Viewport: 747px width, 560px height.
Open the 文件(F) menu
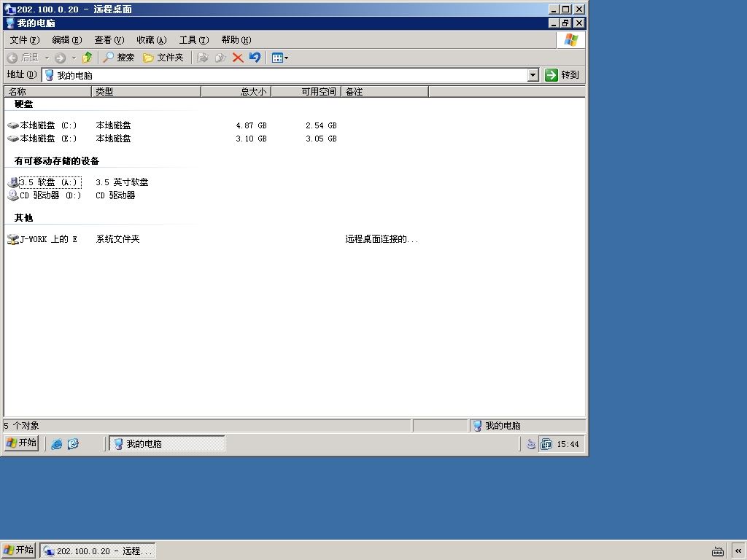(x=24, y=40)
